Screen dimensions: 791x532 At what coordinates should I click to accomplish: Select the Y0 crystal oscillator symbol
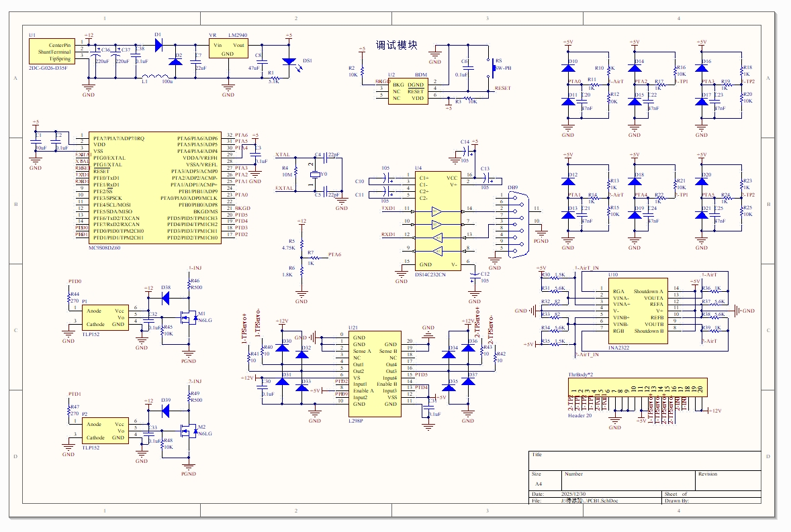(316, 176)
